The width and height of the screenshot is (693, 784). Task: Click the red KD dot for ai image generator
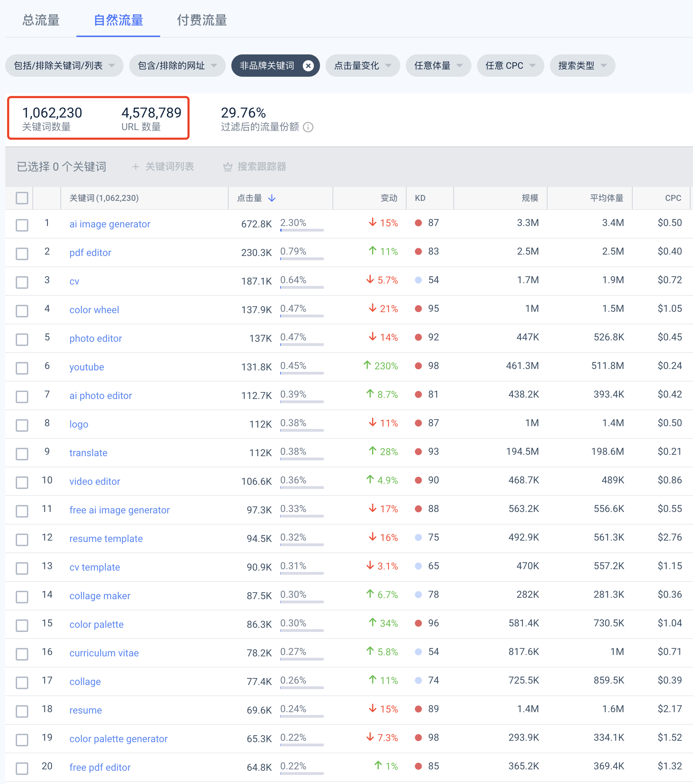pyautogui.click(x=419, y=223)
